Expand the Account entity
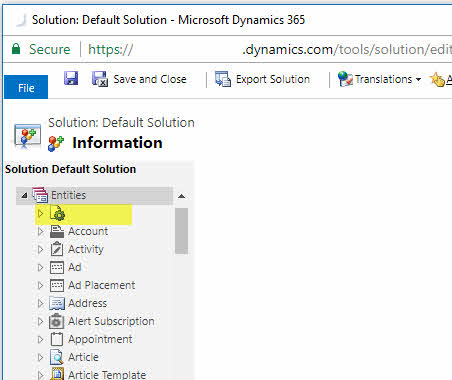This screenshot has height=380, width=452. [x=40, y=231]
